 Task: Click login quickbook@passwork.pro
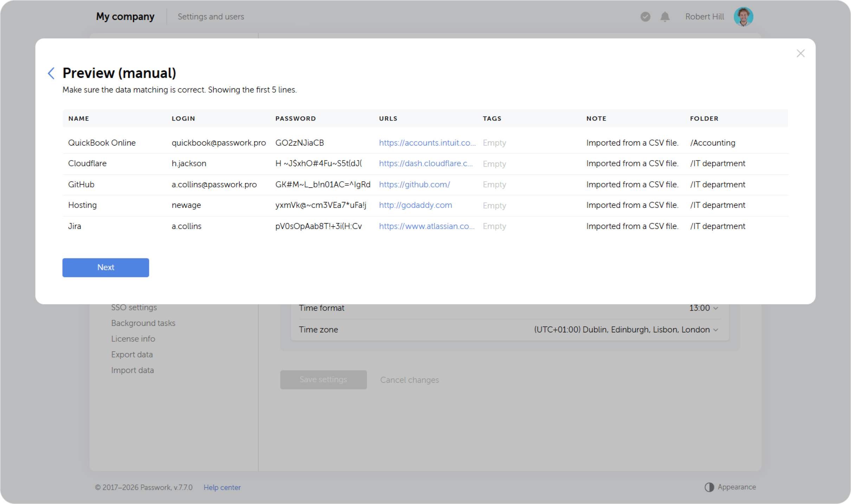(218, 143)
